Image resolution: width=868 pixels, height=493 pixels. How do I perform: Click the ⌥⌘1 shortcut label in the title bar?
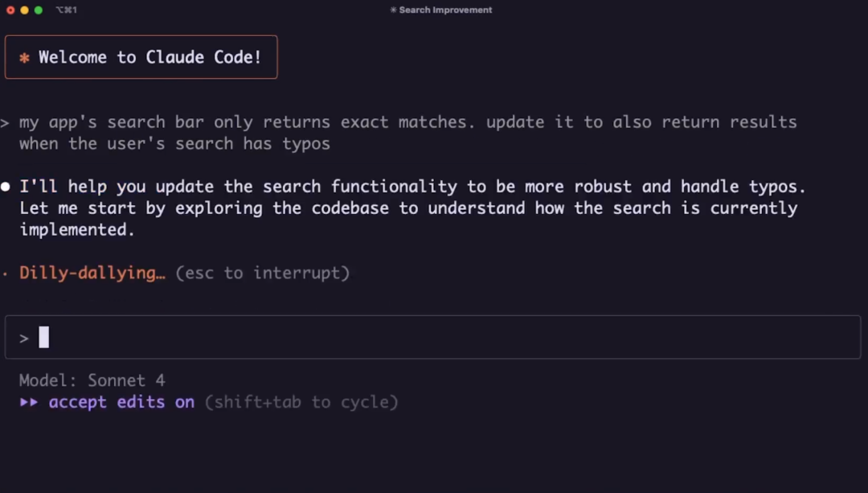tap(67, 10)
